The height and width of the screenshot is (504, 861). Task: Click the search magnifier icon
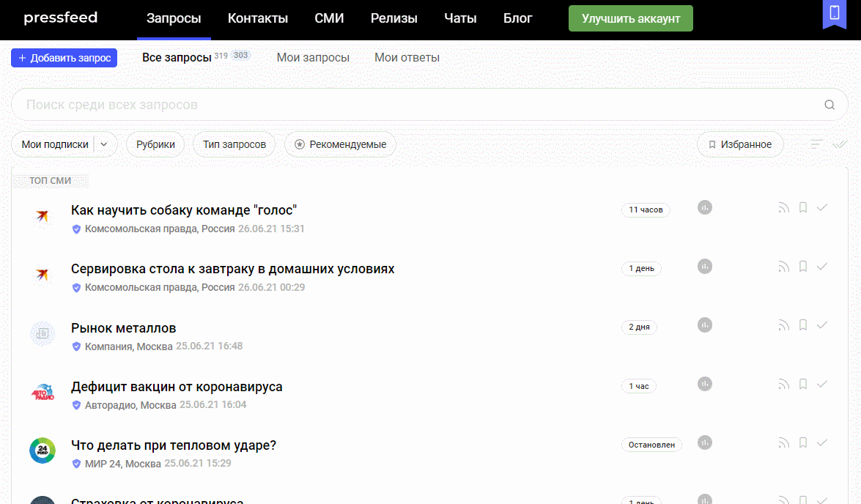pyautogui.click(x=829, y=104)
